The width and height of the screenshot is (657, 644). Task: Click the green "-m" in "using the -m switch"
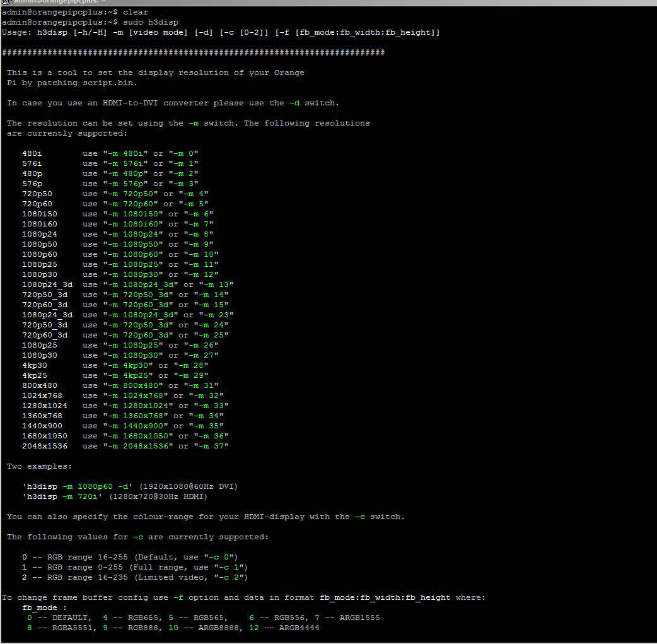coord(194,123)
